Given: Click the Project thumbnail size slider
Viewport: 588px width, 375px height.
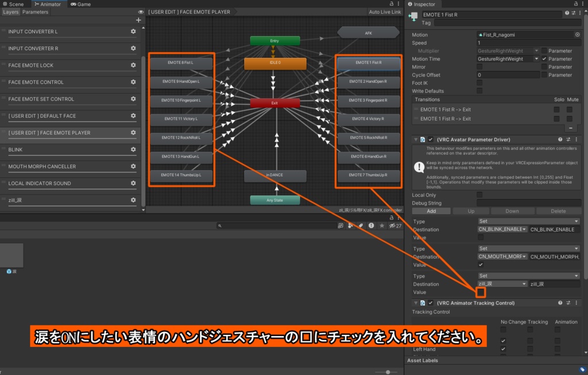Looking at the screenshot, I should tap(388, 372).
